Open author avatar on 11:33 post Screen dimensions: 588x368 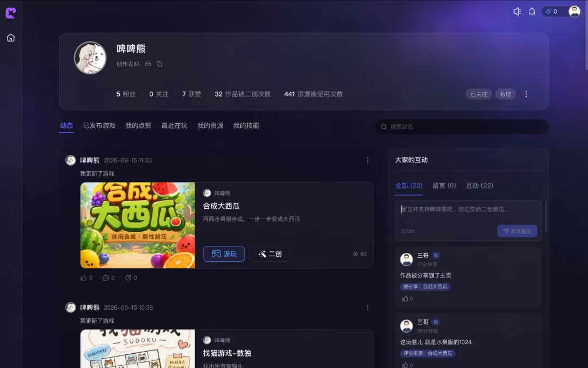(x=70, y=160)
